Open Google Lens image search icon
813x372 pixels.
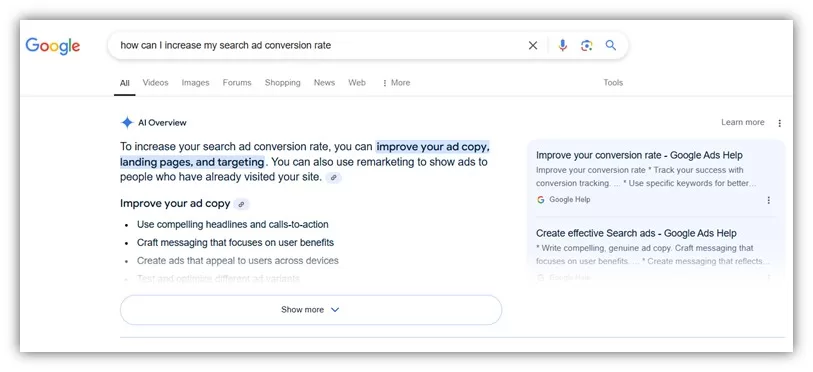pyautogui.click(x=586, y=46)
